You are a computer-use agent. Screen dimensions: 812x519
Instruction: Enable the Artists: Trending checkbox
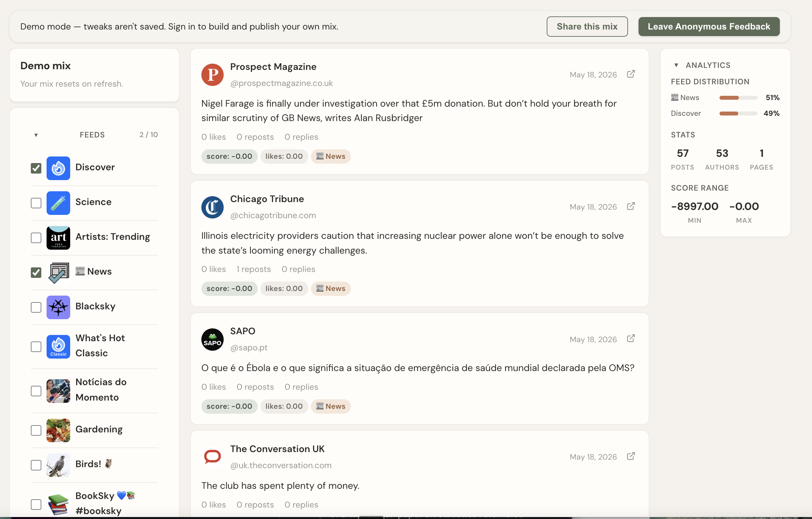[36, 238]
